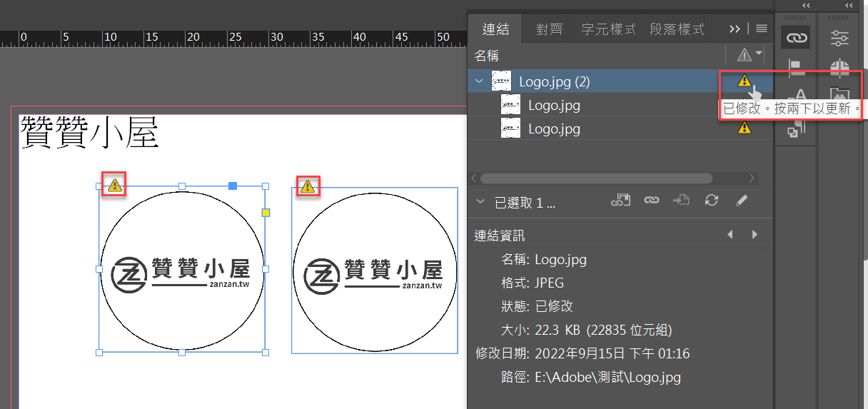
Task: Open the Properties panel icon with sliders
Action: point(839,37)
